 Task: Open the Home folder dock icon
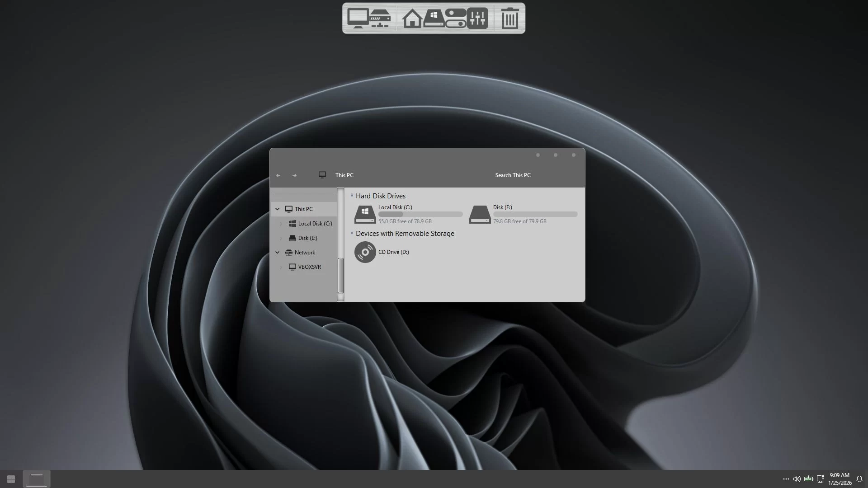click(412, 19)
